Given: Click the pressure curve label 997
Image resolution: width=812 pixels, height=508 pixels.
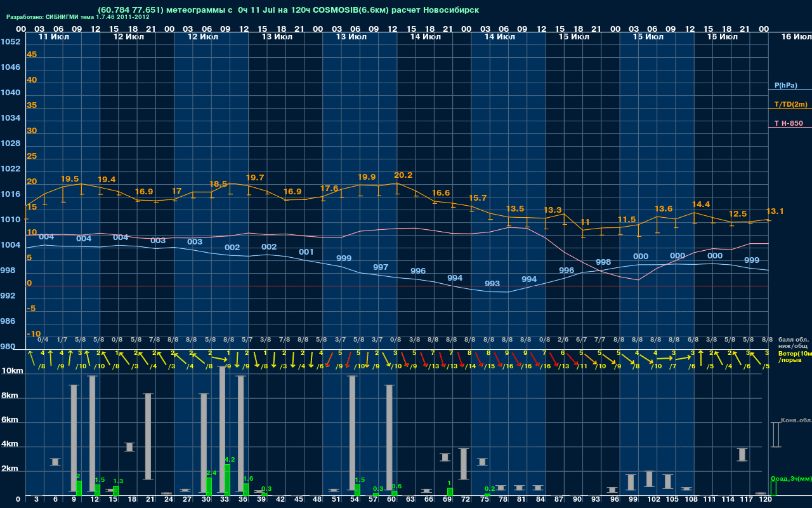Looking at the screenshot, I should click(x=381, y=267).
